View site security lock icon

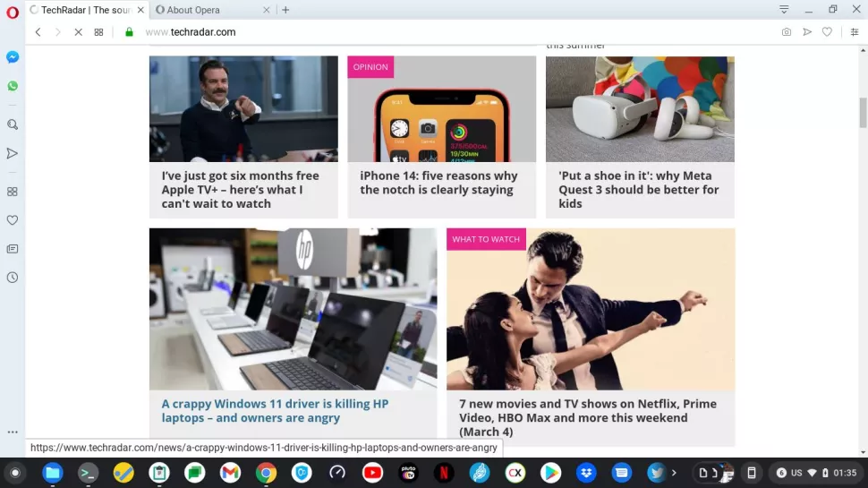point(129,32)
